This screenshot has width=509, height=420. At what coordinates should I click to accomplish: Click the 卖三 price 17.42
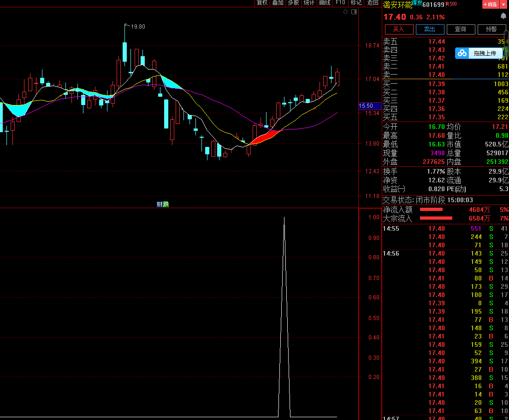(x=437, y=58)
